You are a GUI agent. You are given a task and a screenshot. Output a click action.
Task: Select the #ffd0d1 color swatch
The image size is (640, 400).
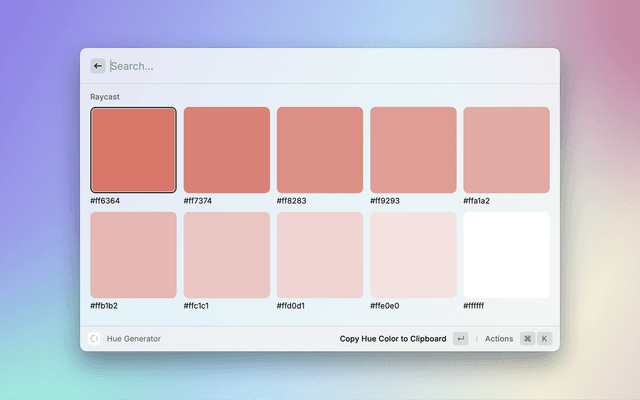click(x=320, y=255)
